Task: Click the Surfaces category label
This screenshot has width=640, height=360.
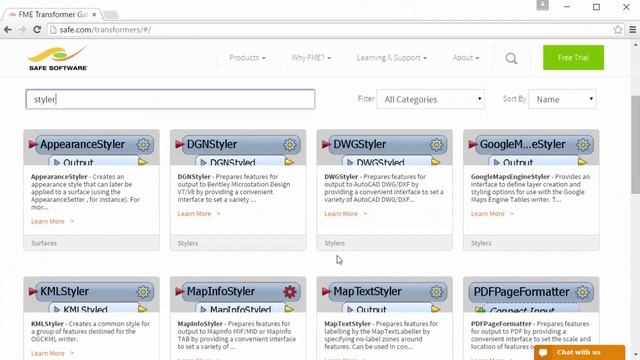Action: 44,243
